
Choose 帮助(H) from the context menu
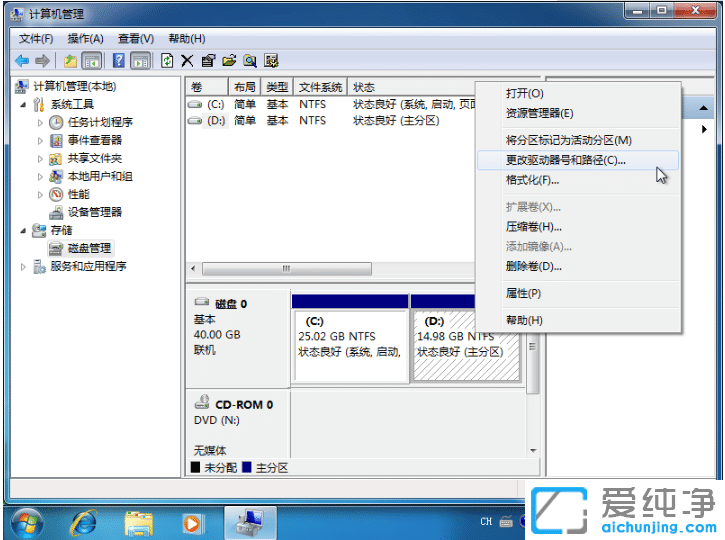(x=578, y=320)
